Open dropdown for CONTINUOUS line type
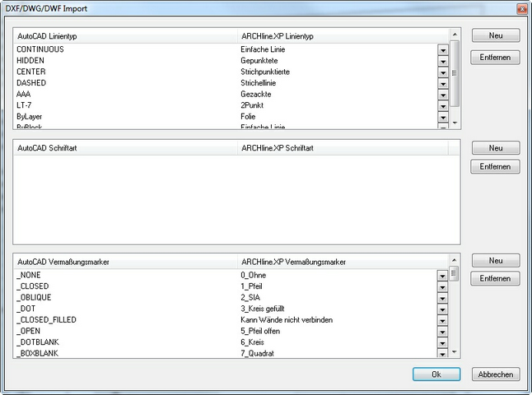The image size is (532, 395). [443, 50]
